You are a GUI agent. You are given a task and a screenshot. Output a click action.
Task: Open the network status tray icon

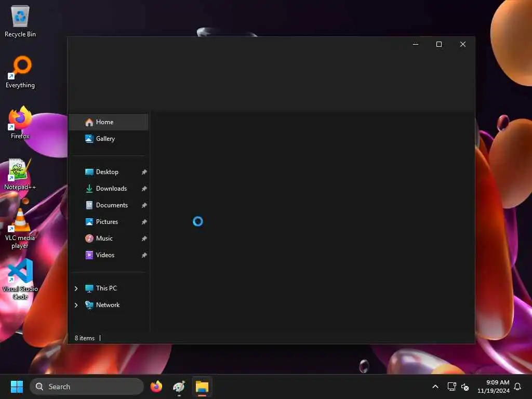point(451,387)
